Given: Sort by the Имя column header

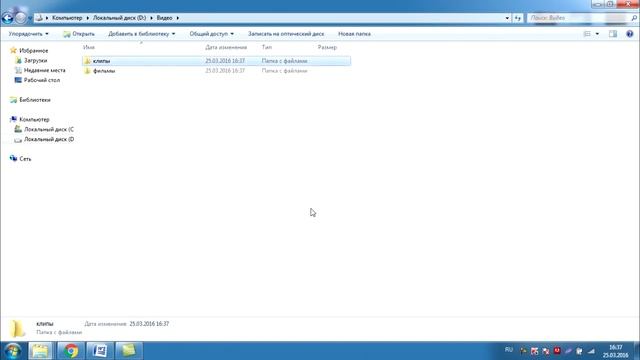Looking at the screenshot, I should click(x=89, y=47).
